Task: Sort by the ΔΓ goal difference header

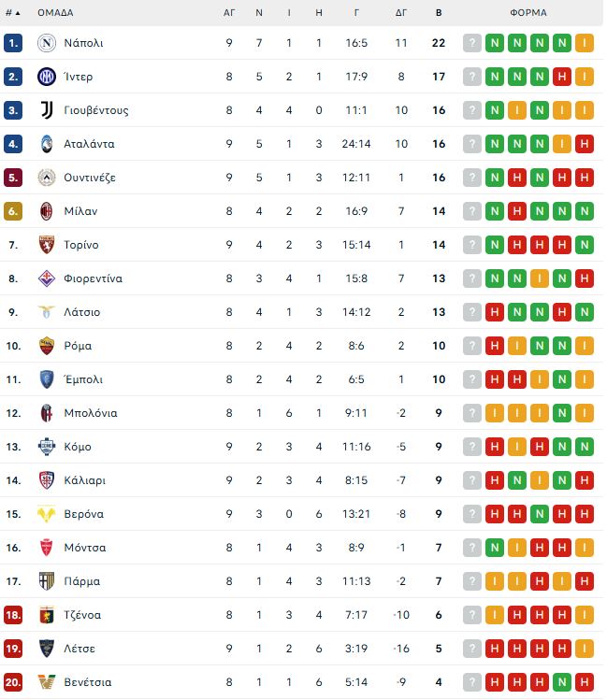Action: pyautogui.click(x=401, y=13)
